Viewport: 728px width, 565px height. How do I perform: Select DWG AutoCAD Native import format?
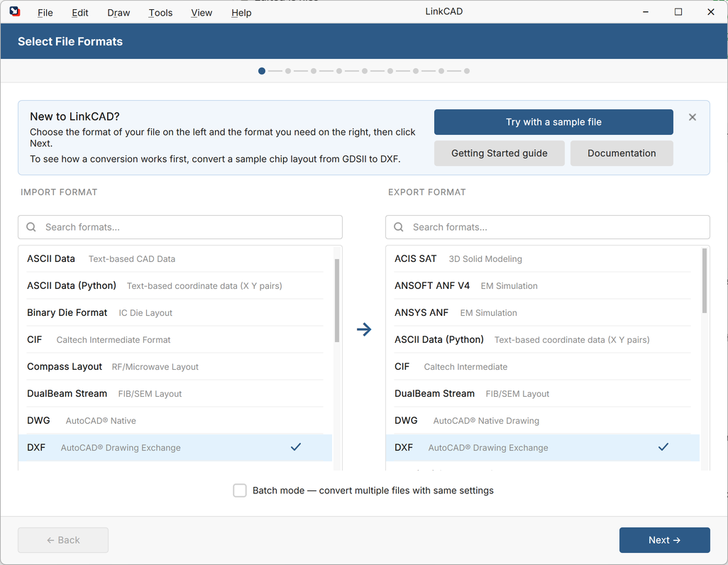point(175,420)
